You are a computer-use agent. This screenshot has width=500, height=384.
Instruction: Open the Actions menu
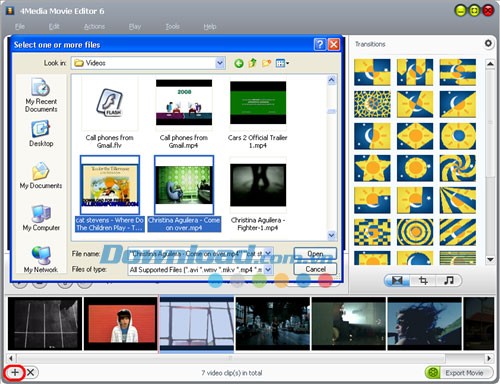pyautogui.click(x=94, y=26)
